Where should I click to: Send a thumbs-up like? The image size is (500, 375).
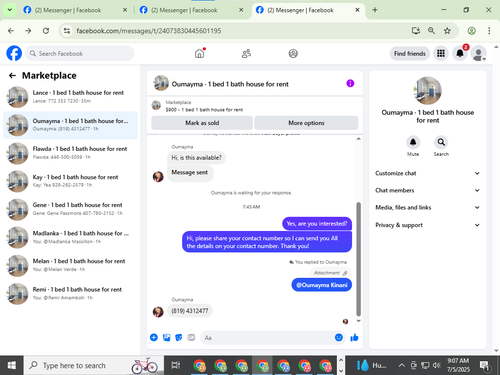(354, 337)
